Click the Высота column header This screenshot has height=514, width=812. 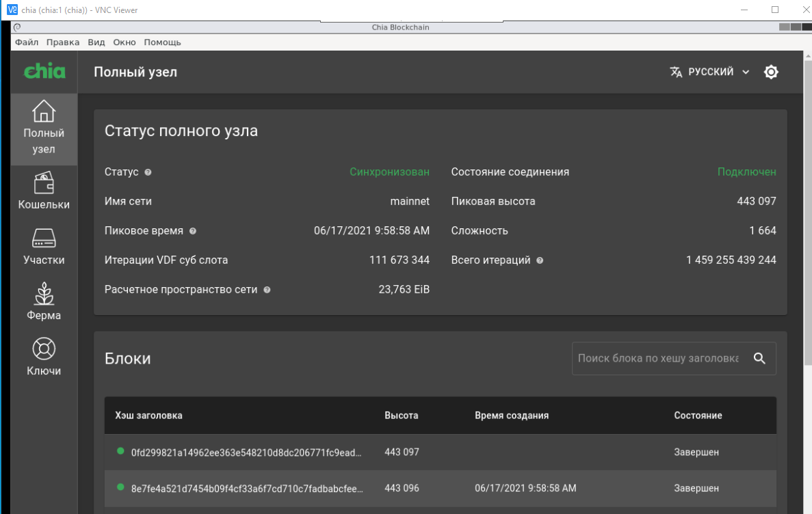click(x=402, y=416)
